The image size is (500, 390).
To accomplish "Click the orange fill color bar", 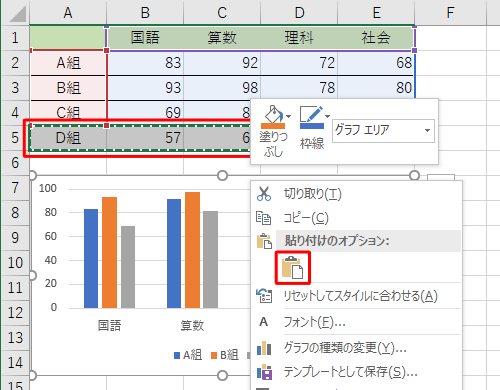I will (x=273, y=126).
